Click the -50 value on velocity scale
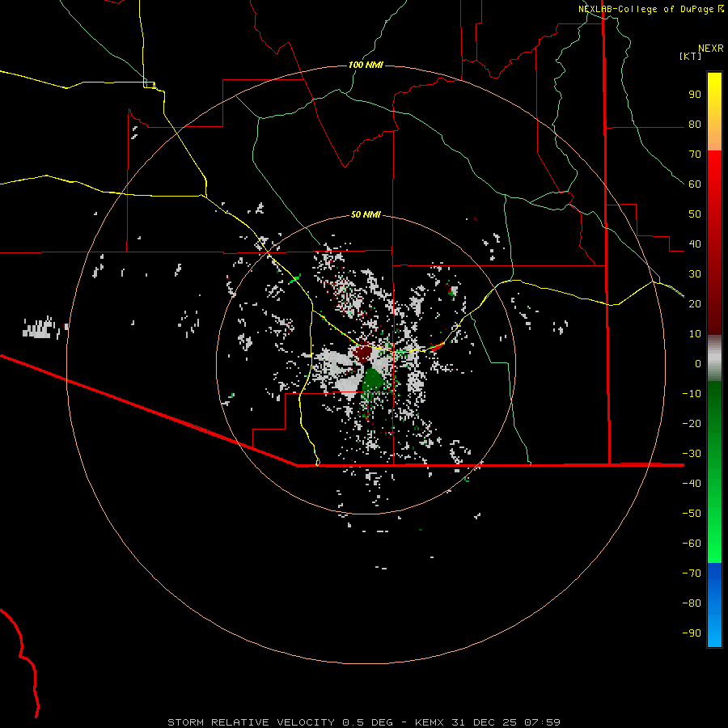 click(x=692, y=513)
